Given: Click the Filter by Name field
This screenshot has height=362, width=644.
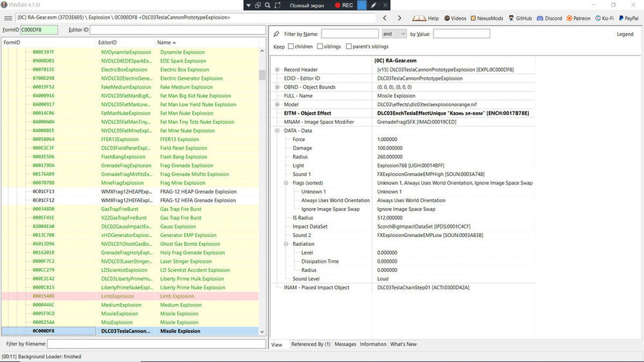Looking at the screenshot, I should 350,33.
